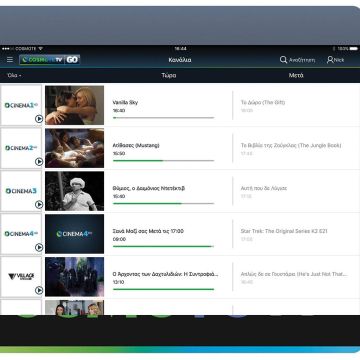Select upcoming He's Just Not That entry
This screenshot has height=360, width=360.
(294, 274)
